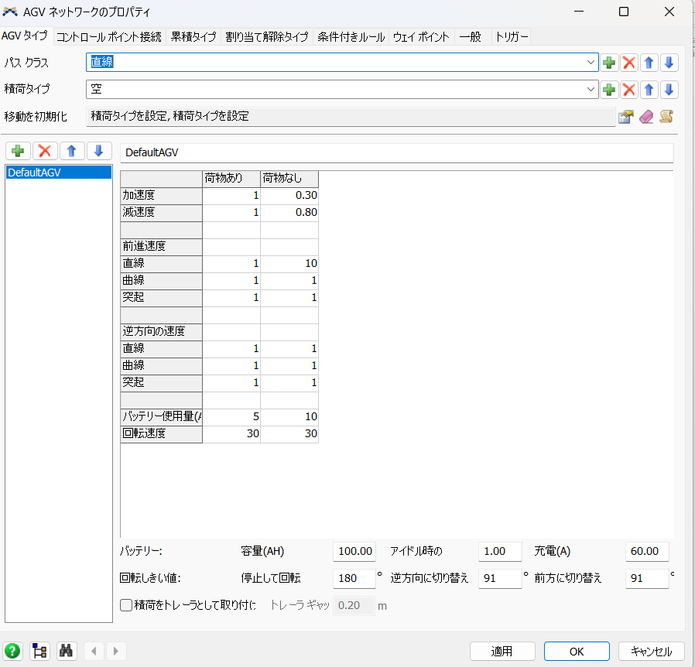Click the eraser icon beside 移動を初期化

click(646, 117)
